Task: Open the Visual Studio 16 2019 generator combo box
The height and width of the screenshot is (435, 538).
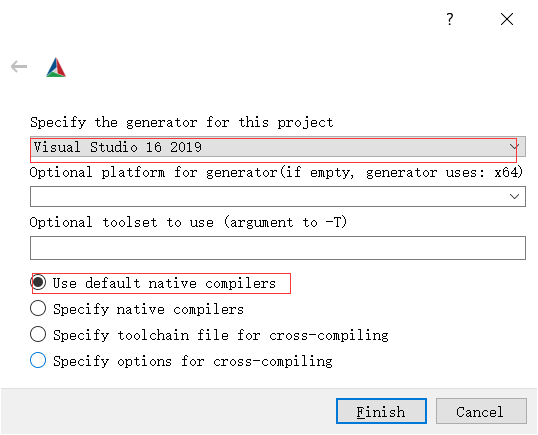Action: point(278,147)
